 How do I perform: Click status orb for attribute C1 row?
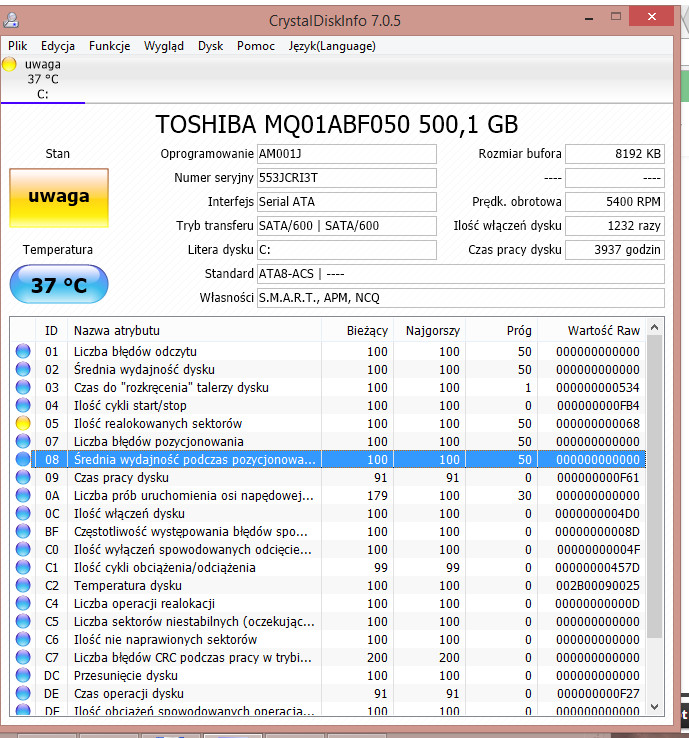(23, 567)
